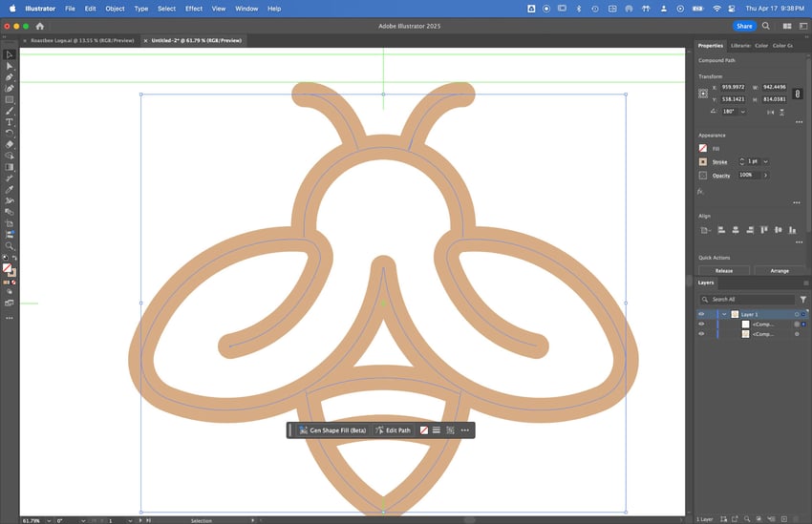Open Layers filter funnel icon
812x524 pixels.
tap(803, 300)
